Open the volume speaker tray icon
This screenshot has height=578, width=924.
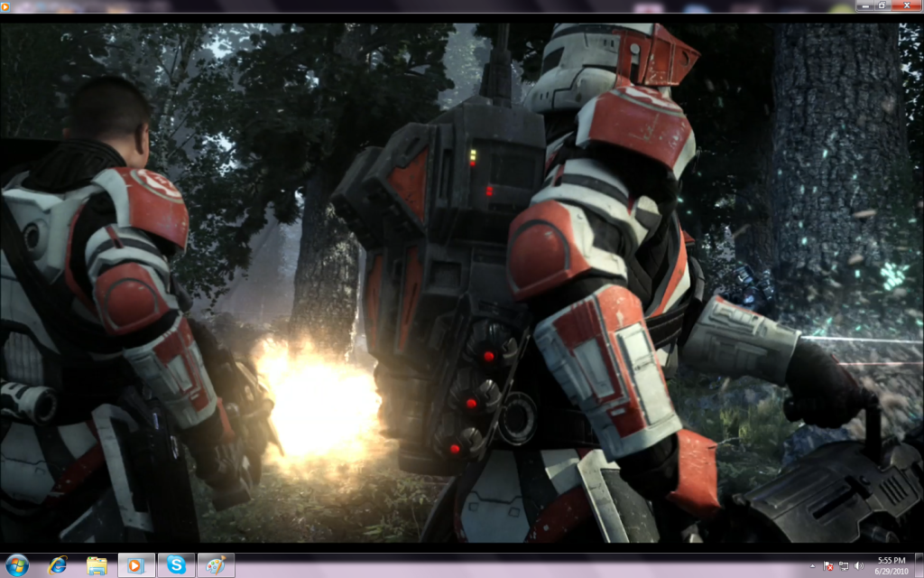point(859,566)
